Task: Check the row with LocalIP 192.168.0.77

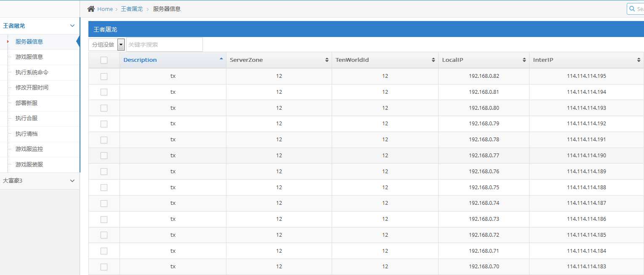Action: pos(104,156)
